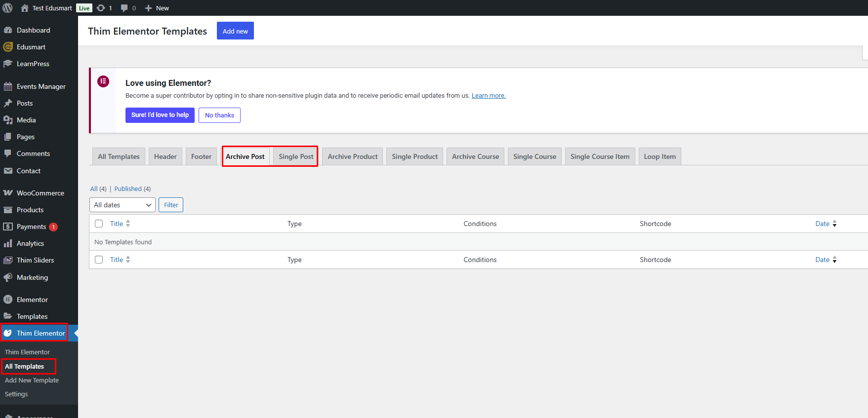Viewport: 868px width, 418px height.
Task: Click the Templates folder icon
Action: click(8, 316)
